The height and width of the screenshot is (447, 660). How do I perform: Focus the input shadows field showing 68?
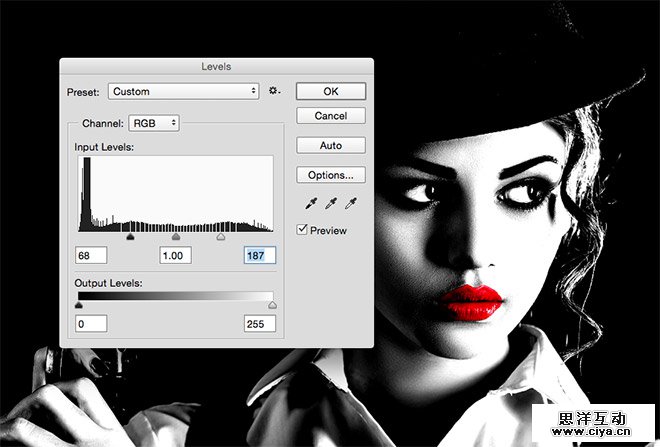pyautogui.click(x=91, y=256)
